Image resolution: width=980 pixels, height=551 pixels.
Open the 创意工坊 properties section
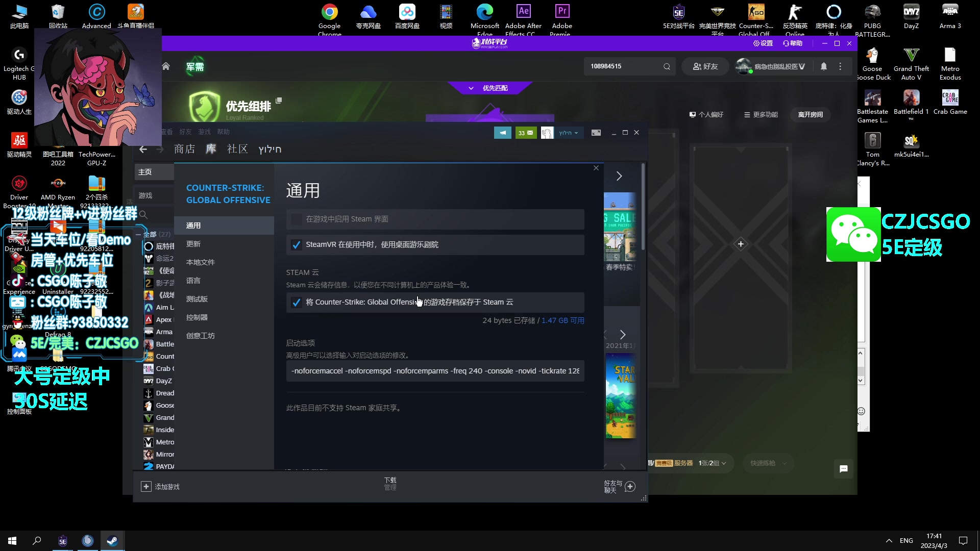coord(201,336)
